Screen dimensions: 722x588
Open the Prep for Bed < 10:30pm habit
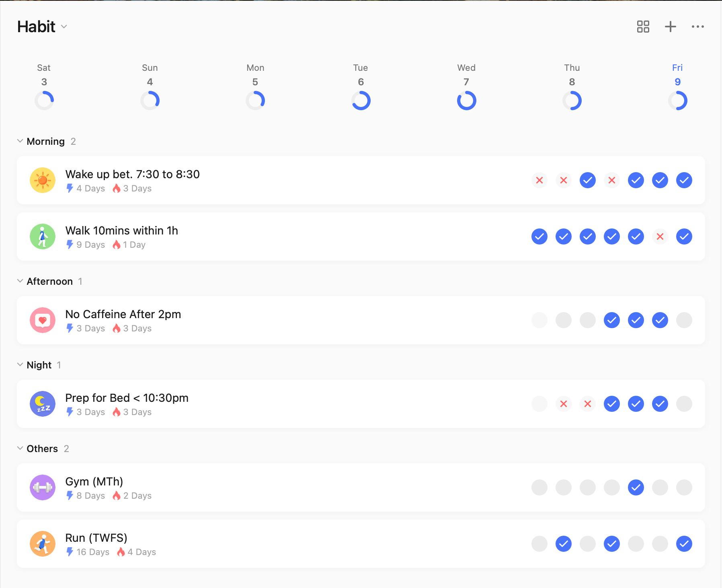(127, 398)
